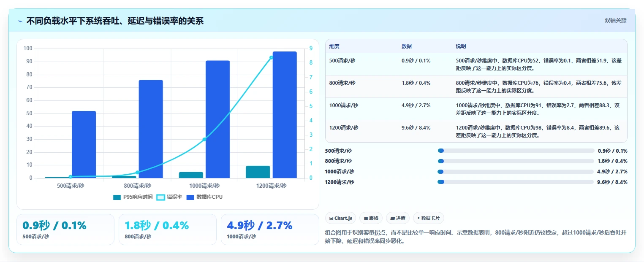Select the 表格 chip
The width and height of the screenshot is (644, 262).
[371, 218]
